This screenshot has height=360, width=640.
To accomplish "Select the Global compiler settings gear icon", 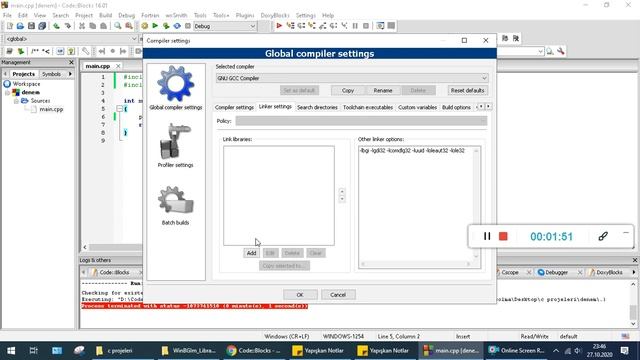I will [x=176, y=84].
